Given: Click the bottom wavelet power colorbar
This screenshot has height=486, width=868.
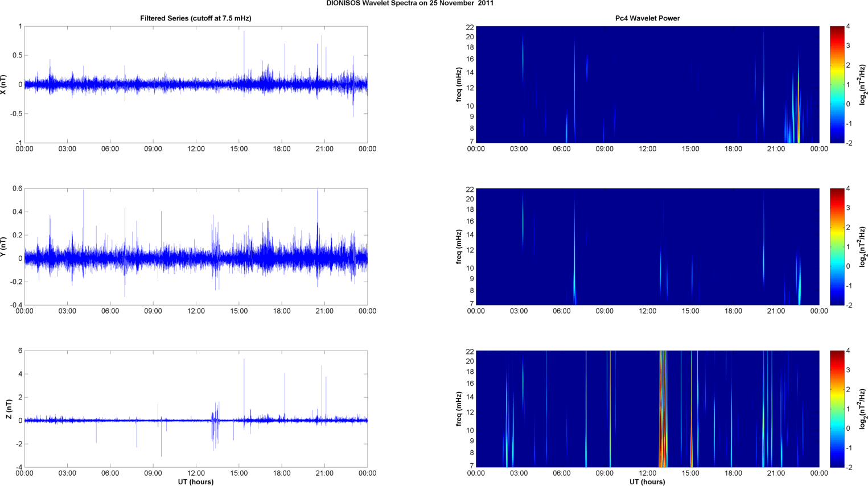Looking at the screenshot, I should coord(837,409).
